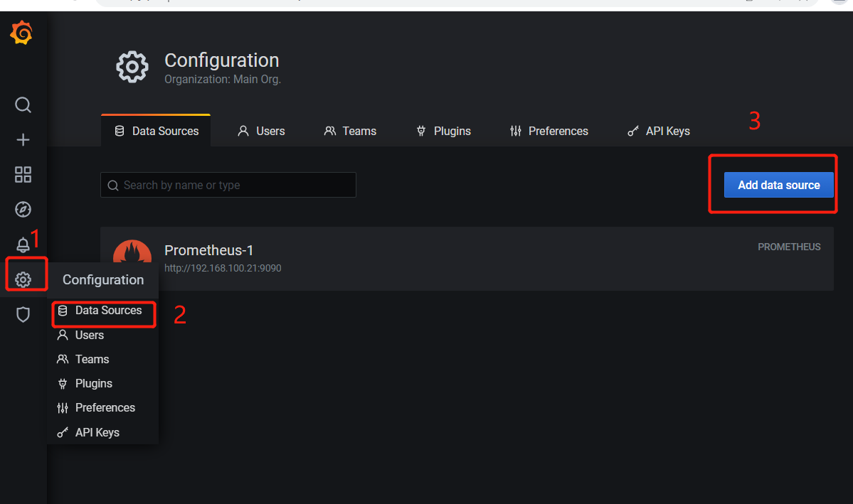This screenshot has width=853, height=504.
Task: Open the Prometheus-1 data source
Action: pos(467,259)
